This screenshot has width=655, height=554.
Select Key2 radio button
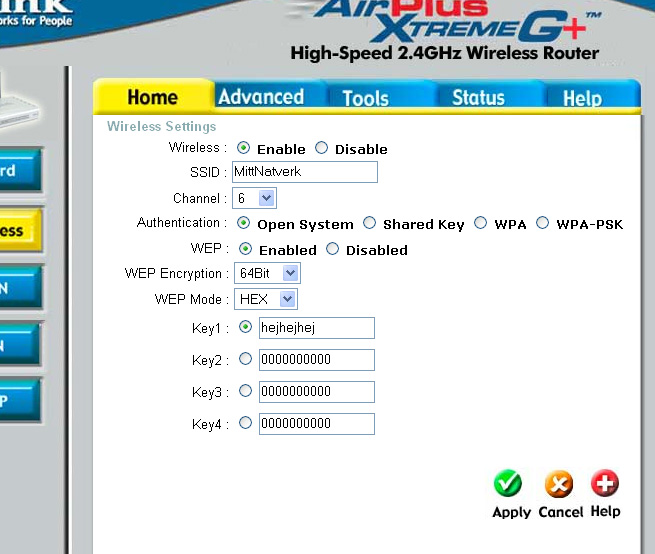point(245,359)
